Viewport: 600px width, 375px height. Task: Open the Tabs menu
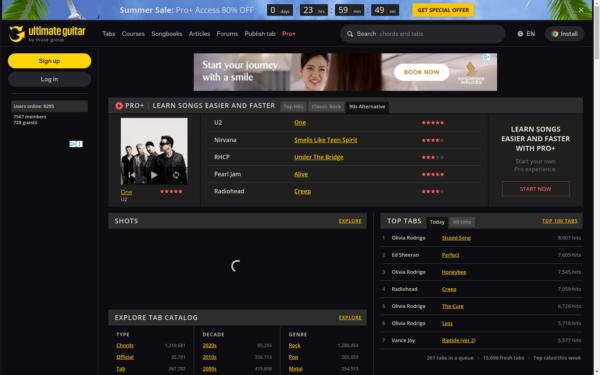(109, 34)
